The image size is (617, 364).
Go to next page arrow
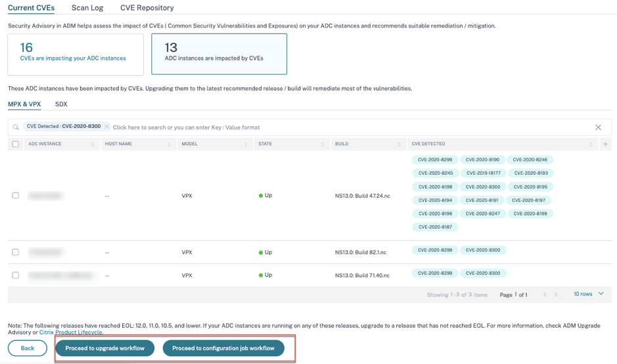pyautogui.click(x=556, y=294)
